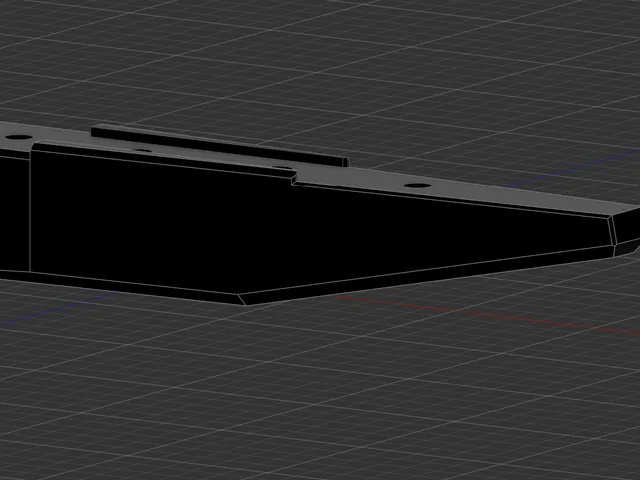Select the round hole beside the tapered end

tap(417, 185)
